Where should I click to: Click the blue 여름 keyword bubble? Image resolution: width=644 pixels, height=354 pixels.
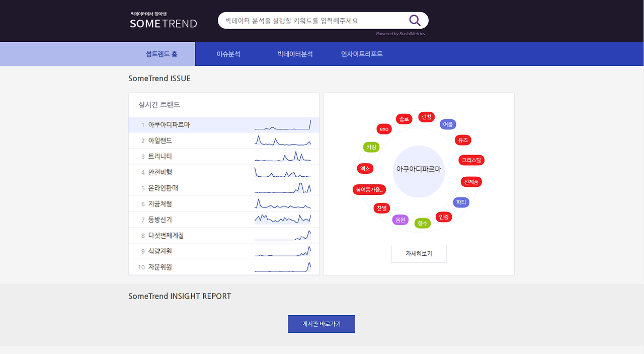(x=448, y=124)
